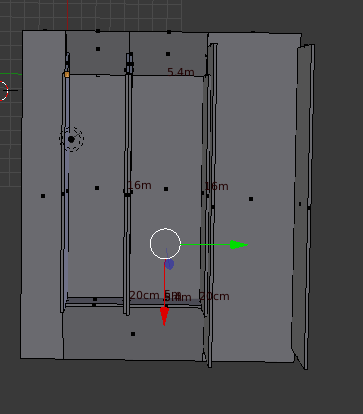Click the green Y-axis manipulator arrow
Viewport: 363px width, 414px height.
[x=238, y=245]
